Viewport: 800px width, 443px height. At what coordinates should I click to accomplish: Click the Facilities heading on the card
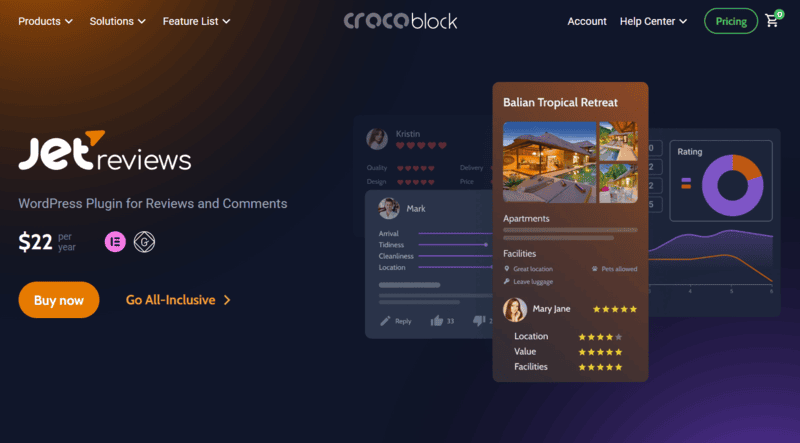point(519,254)
